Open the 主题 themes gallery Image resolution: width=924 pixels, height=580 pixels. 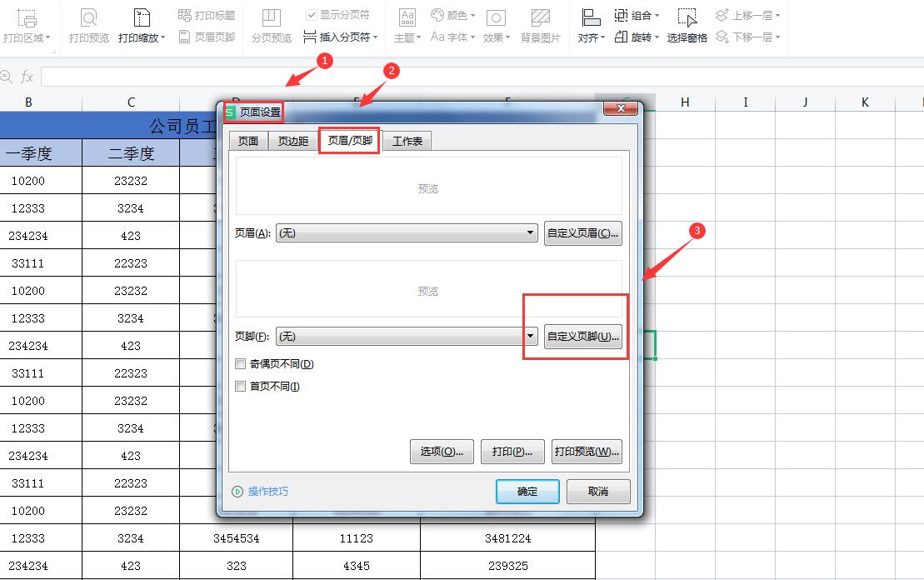pyautogui.click(x=407, y=26)
